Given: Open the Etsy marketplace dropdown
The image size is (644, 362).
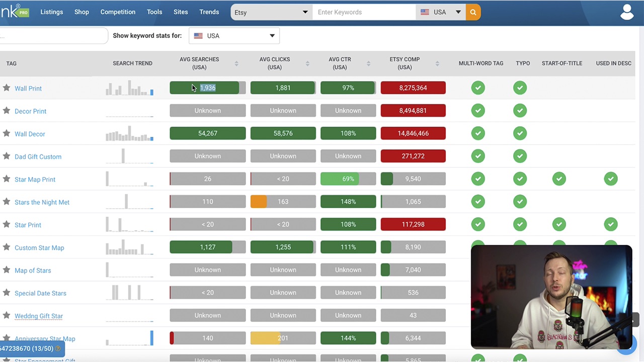Looking at the screenshot, I should (272, 12).
